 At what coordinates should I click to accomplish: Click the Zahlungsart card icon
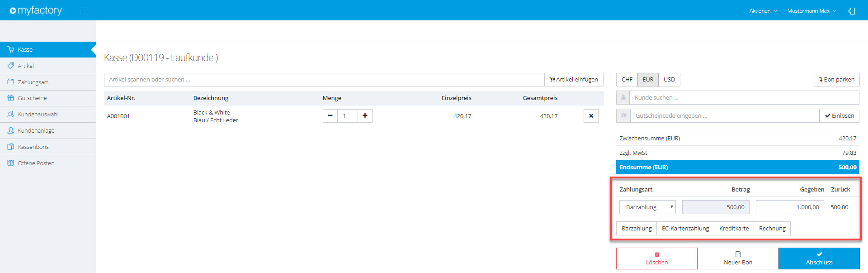[11, 82]
